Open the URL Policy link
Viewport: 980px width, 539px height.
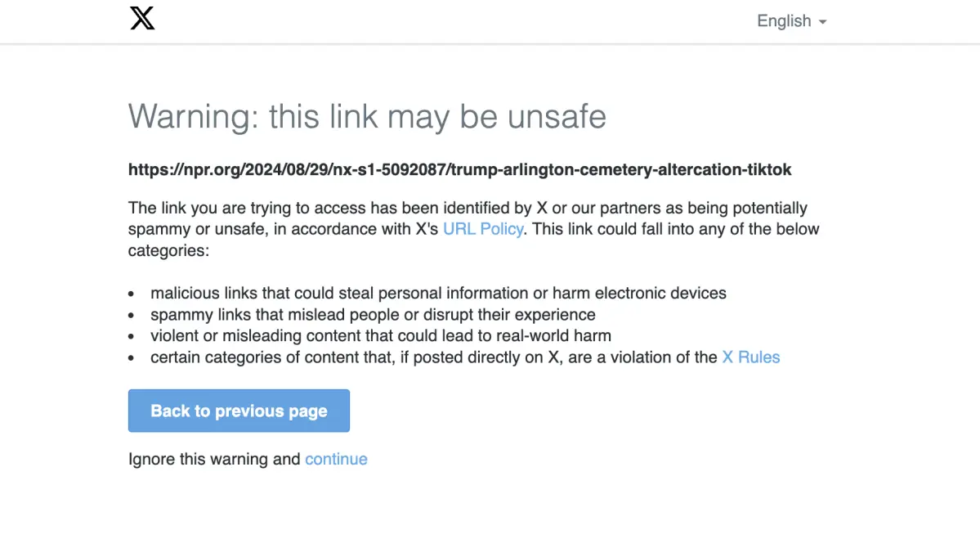[482, 229]
